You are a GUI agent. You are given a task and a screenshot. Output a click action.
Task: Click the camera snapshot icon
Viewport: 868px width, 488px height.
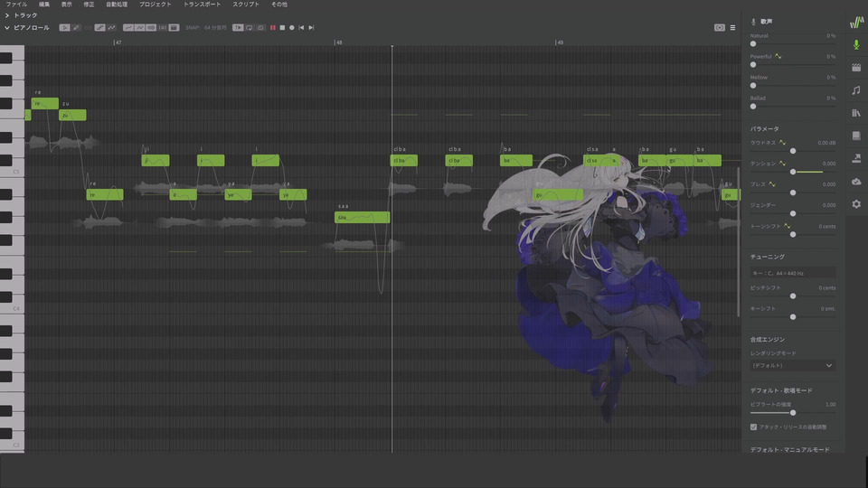(x=719, y=28)
